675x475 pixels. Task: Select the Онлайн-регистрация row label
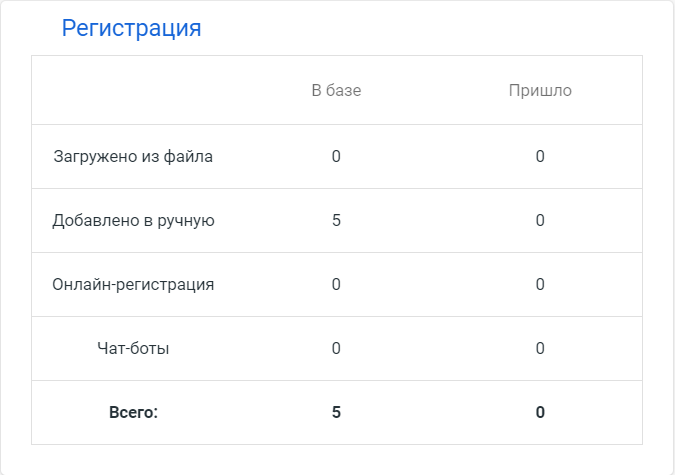(x=133, y=284)
